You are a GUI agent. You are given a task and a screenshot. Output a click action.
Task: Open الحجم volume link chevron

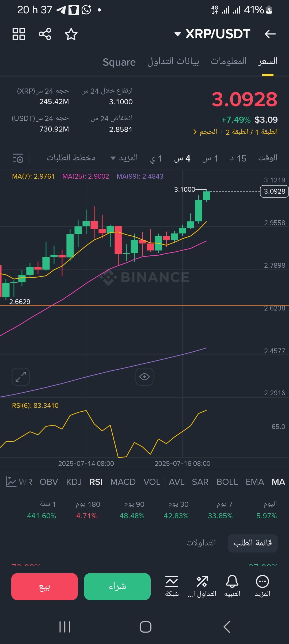coord(205,132)
